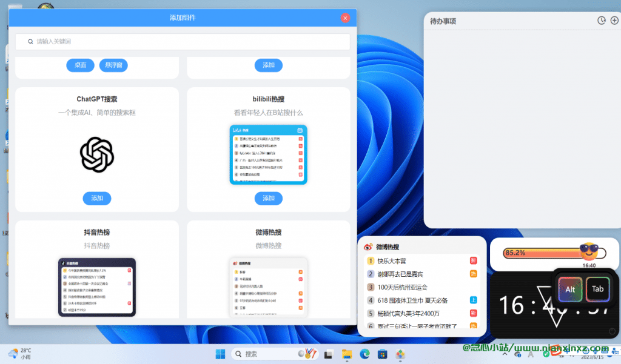Close the 添加组件 dialog with red X

tap(345, 18)
